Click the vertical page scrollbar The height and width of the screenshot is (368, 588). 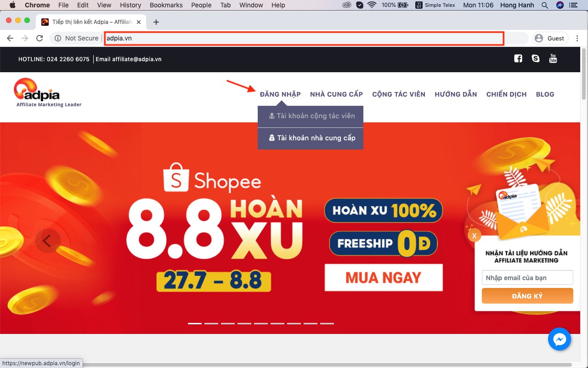point(584,75)
